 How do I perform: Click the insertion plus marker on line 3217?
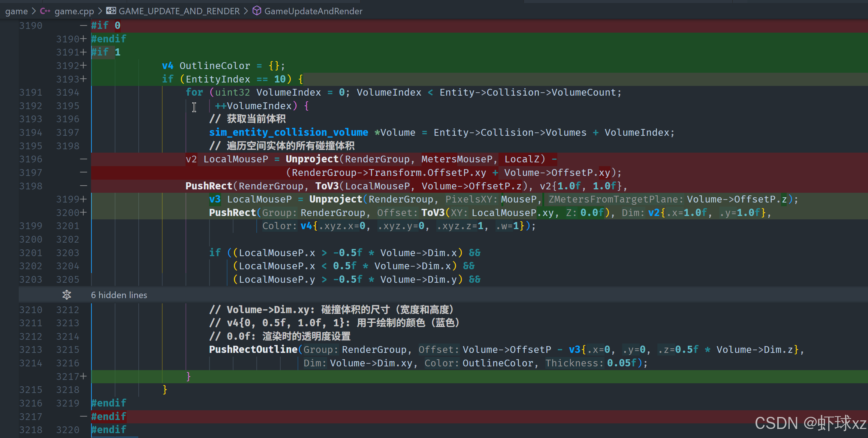tap(83, 376)
